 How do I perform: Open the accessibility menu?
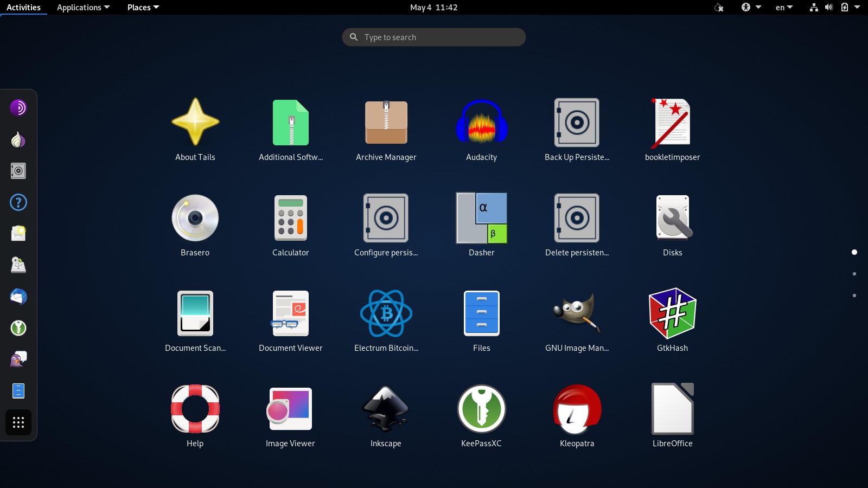pyautogui.click(x=751, y=8)
